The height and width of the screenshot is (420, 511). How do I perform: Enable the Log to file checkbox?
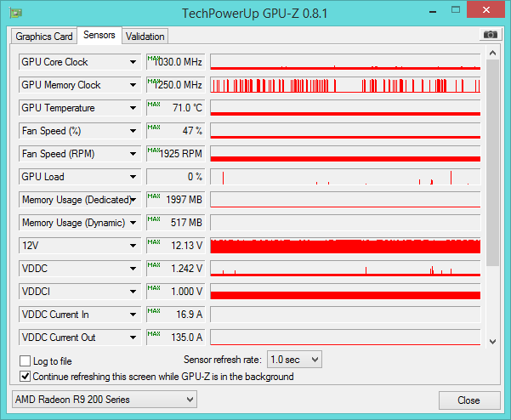coord(26,361)
